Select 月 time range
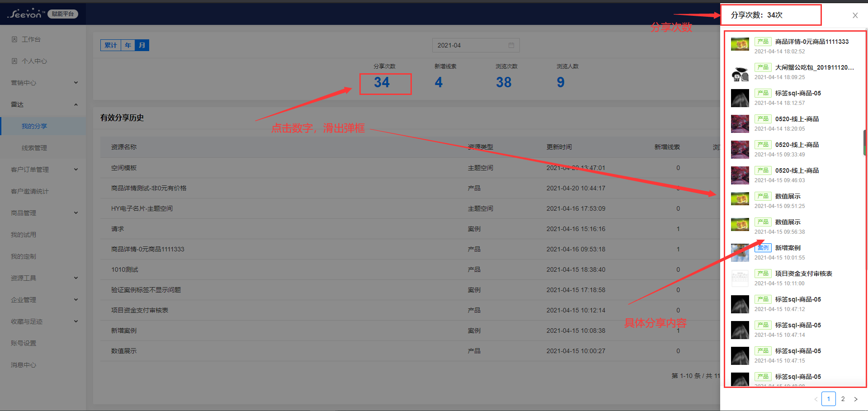The height and width of the screenshot is (411, 868). point(142,45)
